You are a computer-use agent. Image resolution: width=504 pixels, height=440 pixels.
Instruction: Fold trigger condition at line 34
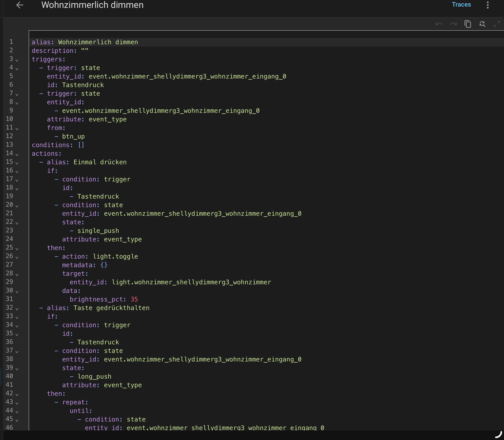[x=17, y=326]
